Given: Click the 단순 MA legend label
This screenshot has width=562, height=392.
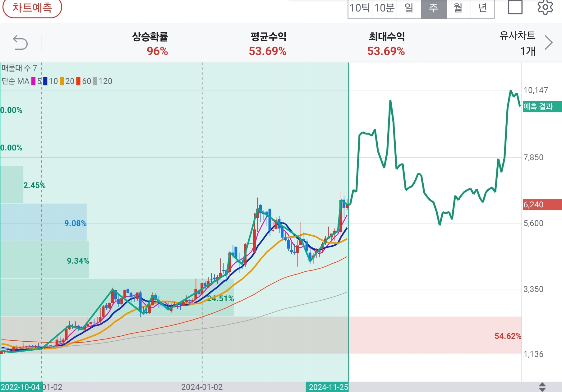Looking at the screenshot, I should click(x=15, y=81).
